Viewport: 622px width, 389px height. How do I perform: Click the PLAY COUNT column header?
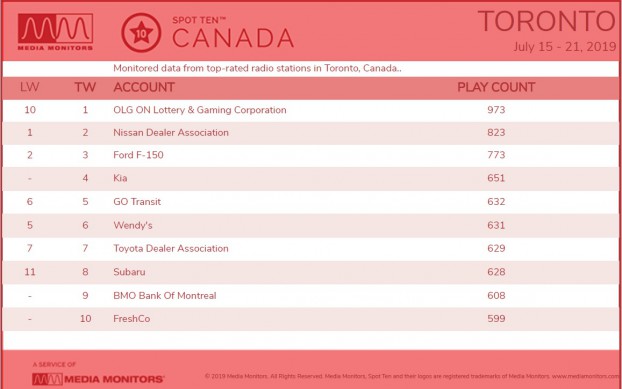(x=496, y=87)
